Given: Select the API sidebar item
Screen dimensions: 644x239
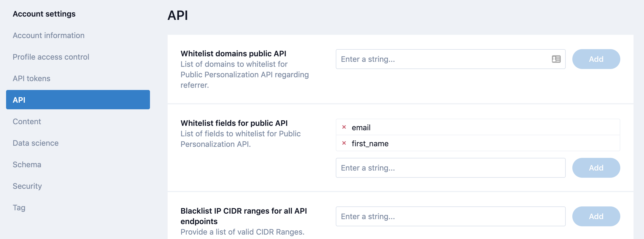Looking at the screenshot, I should [78, 100].
